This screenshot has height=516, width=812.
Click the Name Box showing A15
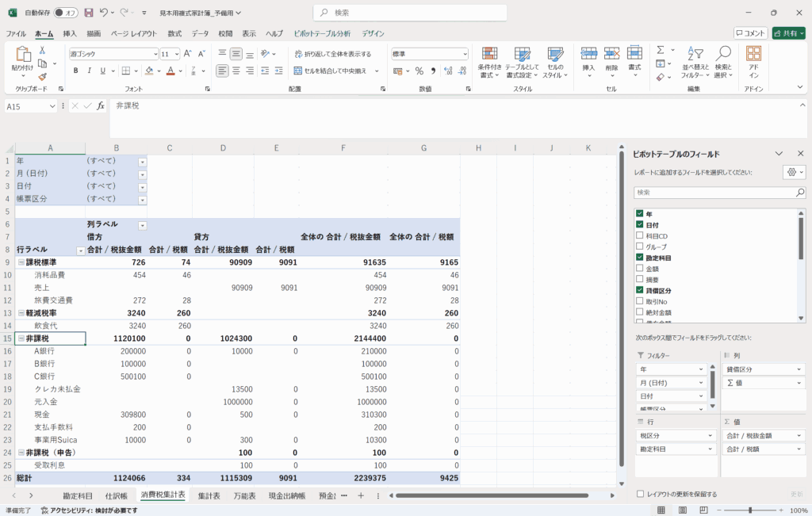(x=31, y=107)
